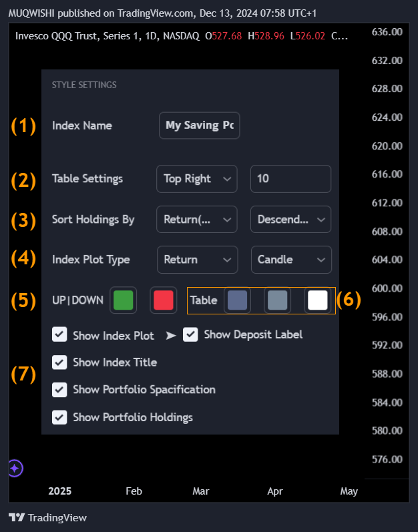Screen dimensions: 418x532
Task: Open the Return index plot type dropdown
Action: pyautogui.click(x=198, y=260)
